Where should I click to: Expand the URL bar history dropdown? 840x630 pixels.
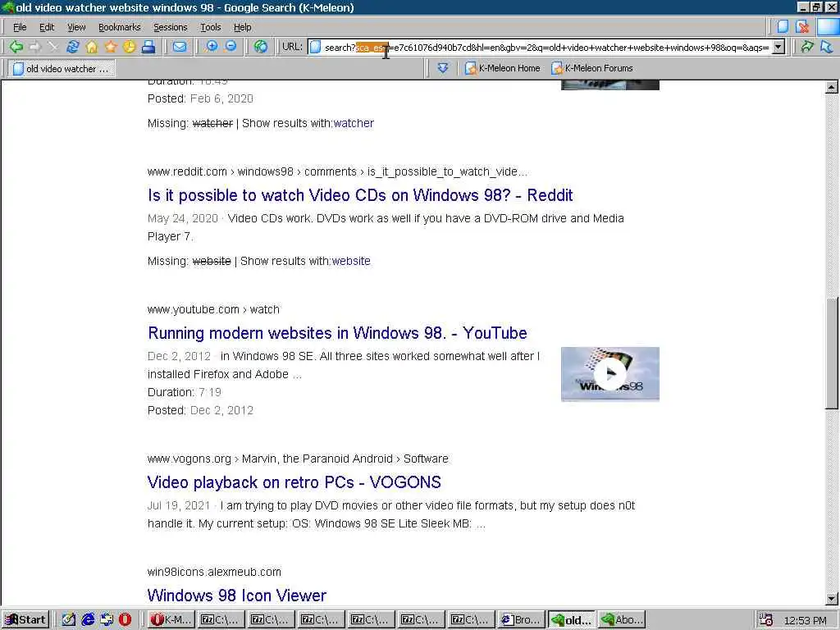(778, 47)
